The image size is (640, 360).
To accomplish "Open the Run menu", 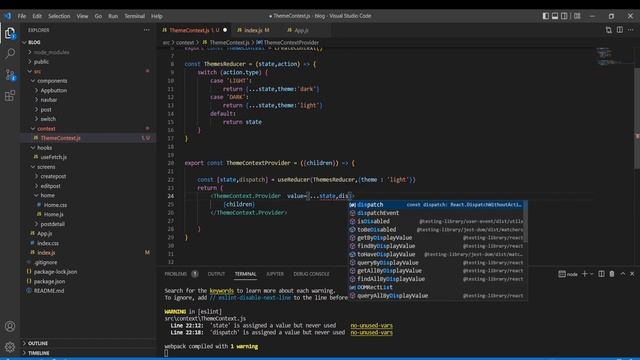I will (x=113, y=16).
